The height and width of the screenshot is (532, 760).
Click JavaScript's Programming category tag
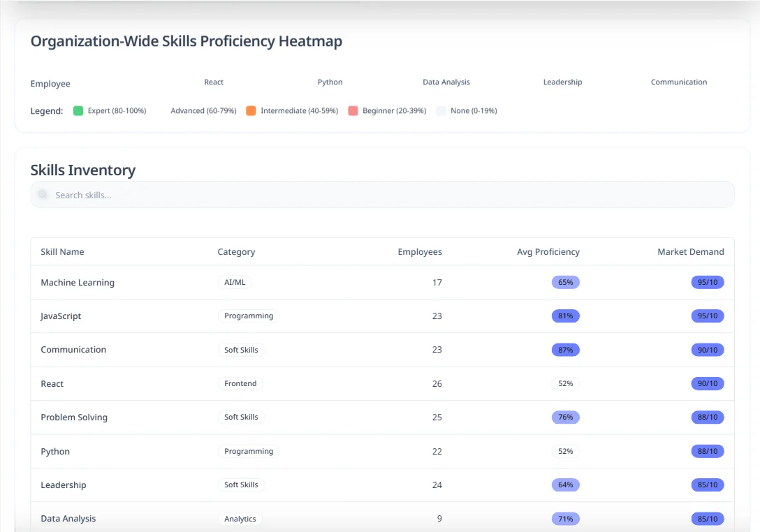coord(249,316)
